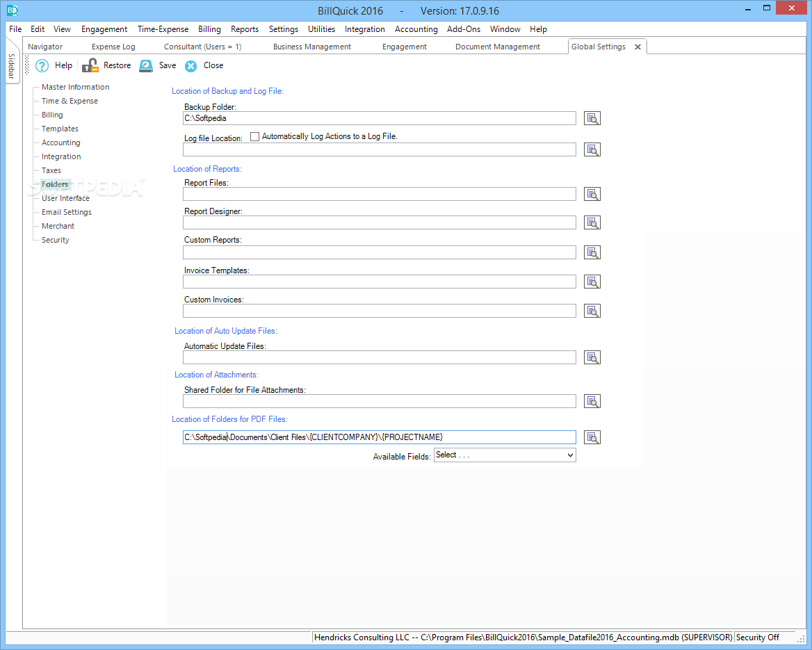Switch to the Expense Log tab

coord(113,47)
